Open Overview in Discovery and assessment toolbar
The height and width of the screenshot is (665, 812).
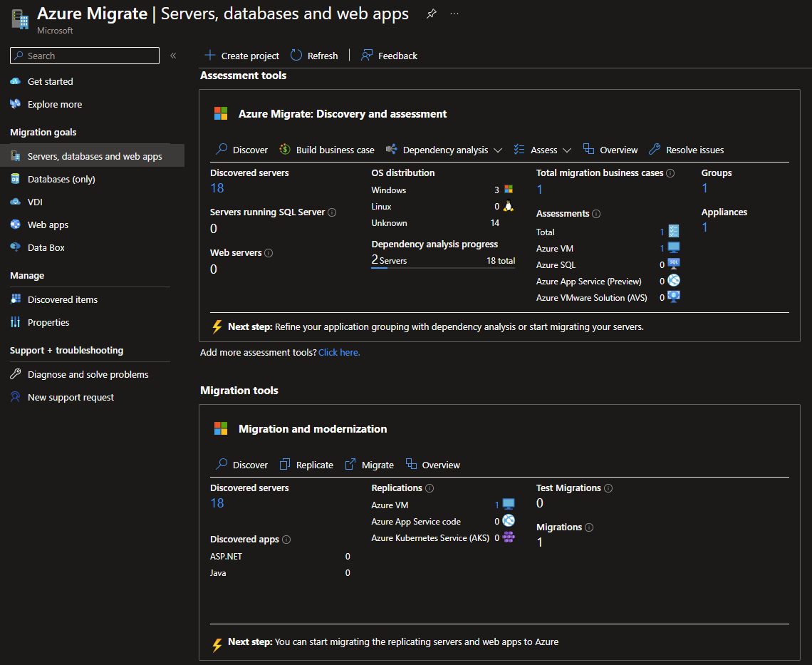(x=610, y=150)
